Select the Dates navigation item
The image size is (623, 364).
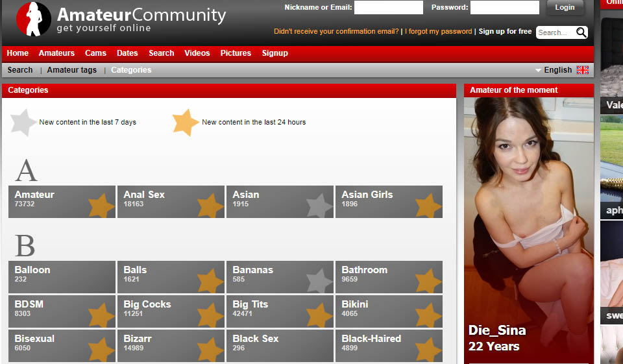[x=127, y=53]
